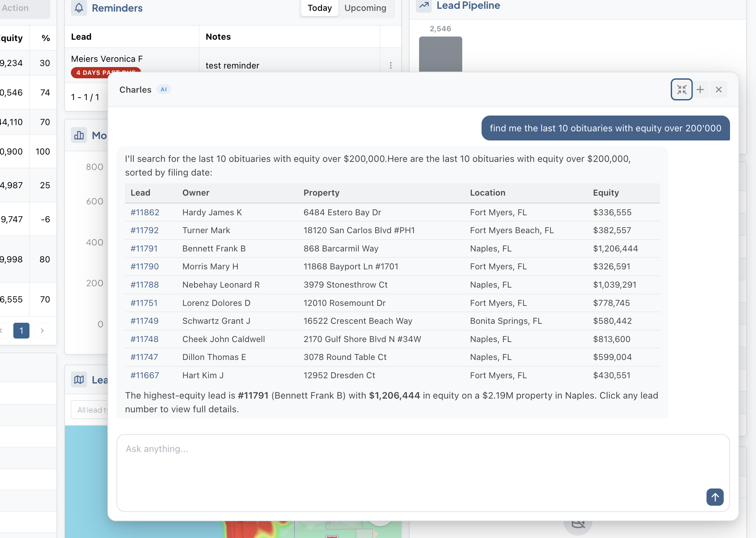756x538 pixels.
Task: Select page 1 in pagination
Action: click(21, 330)
